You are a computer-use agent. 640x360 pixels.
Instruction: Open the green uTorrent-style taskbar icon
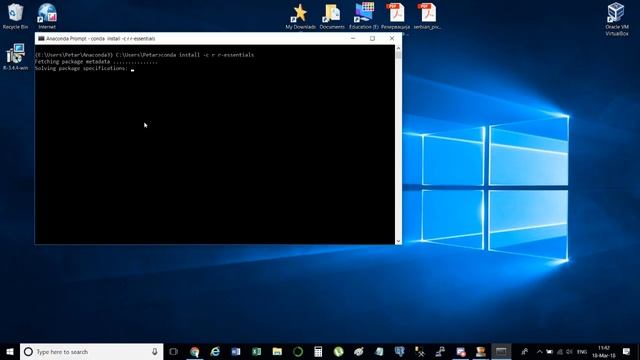point(338,351)
